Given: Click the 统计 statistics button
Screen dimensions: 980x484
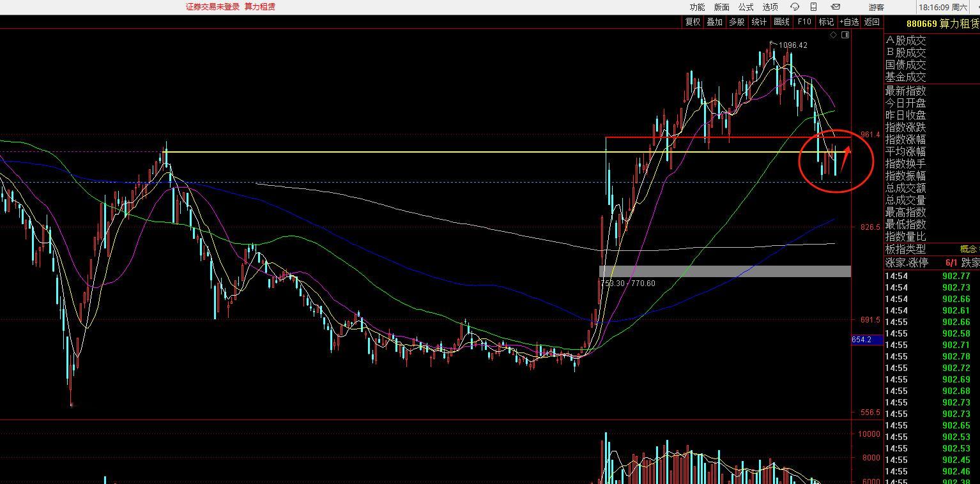Looking at the screenshot, I should coord(759,22).
